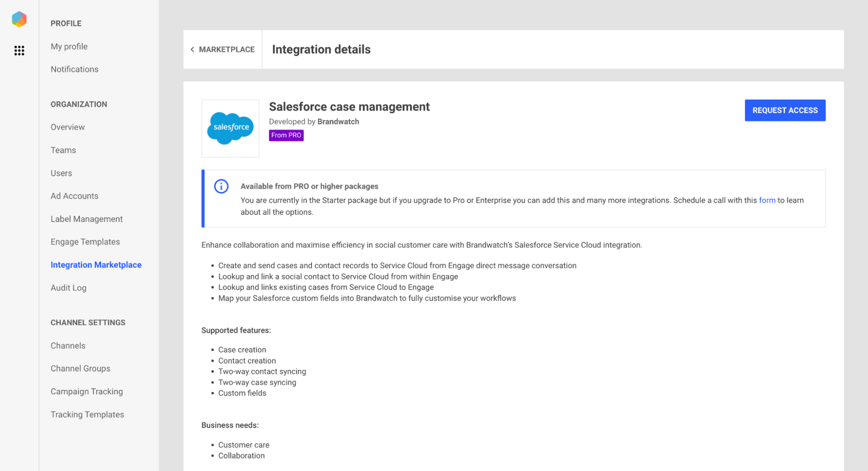Viewport: 868px width, 471px height.
Task: Click the Lookup and link a social contact bullet
Action: 338,277
